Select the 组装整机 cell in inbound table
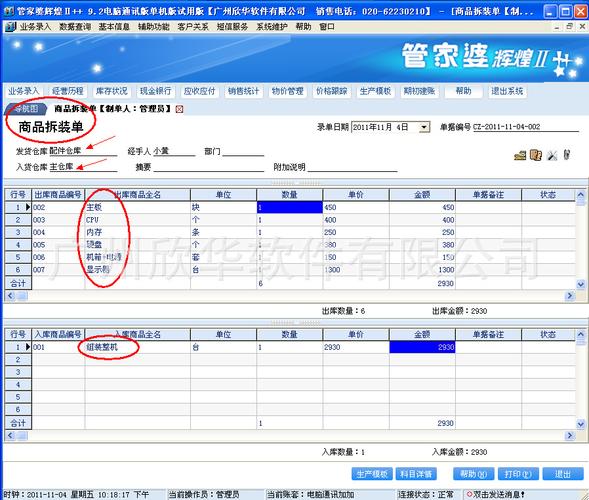Screen dimensions: 589x500 [x=137, y=347]
